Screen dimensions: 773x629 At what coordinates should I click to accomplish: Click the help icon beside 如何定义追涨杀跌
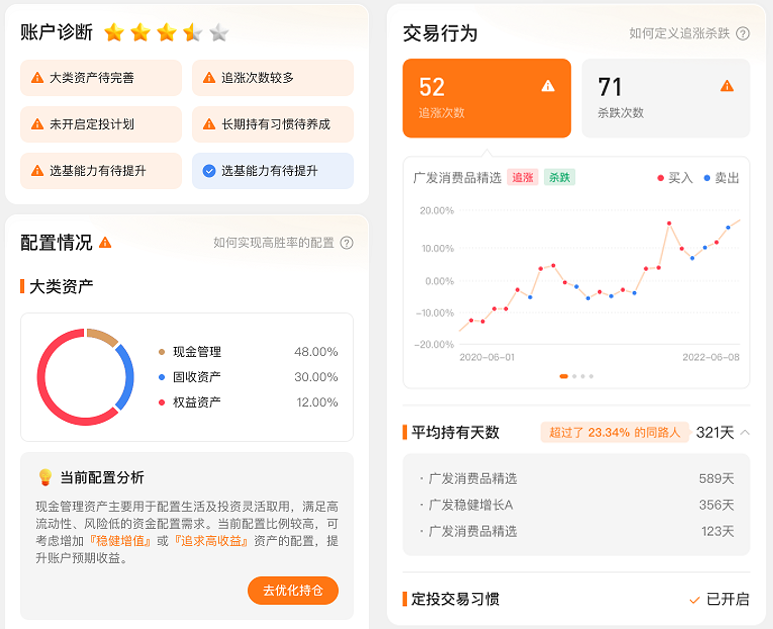tap(742, 34)
